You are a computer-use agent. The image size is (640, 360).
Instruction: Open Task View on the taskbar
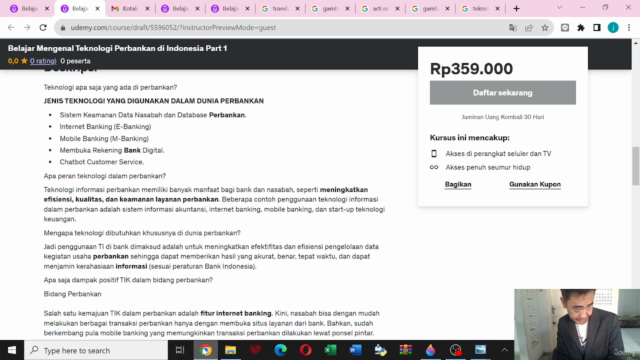[180, 350]
